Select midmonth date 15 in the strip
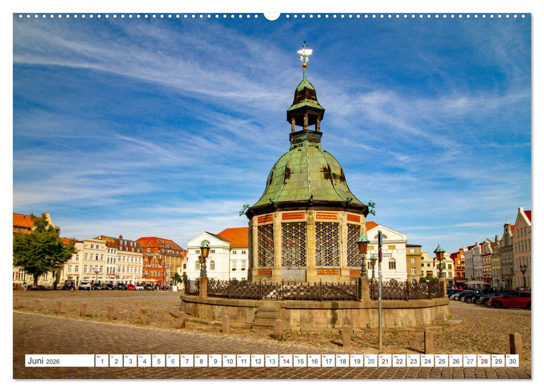 click(301, 361)
